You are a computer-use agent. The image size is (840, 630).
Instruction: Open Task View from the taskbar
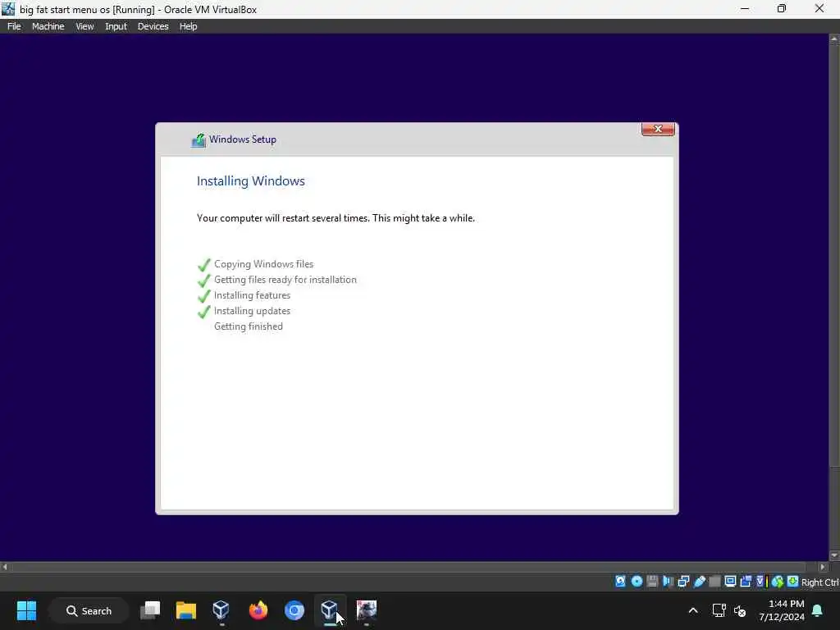[x=150, y=610]
